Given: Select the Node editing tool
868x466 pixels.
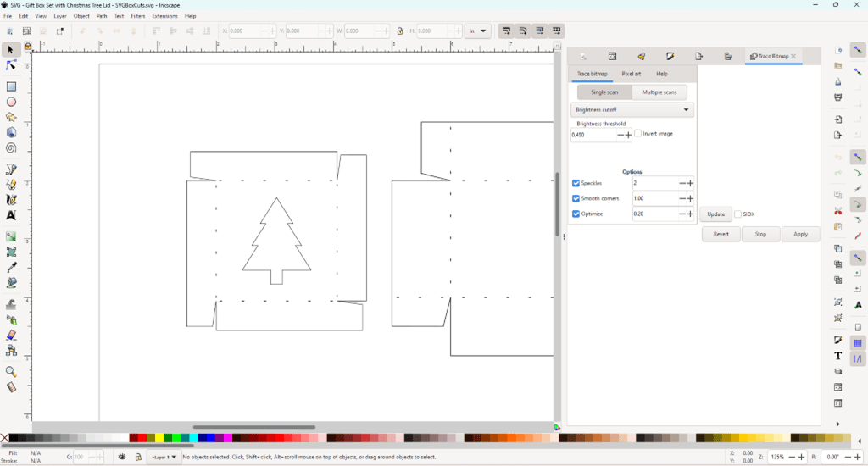Looking at the screenshot, I should pyautogui.click(x=11, y=66).
